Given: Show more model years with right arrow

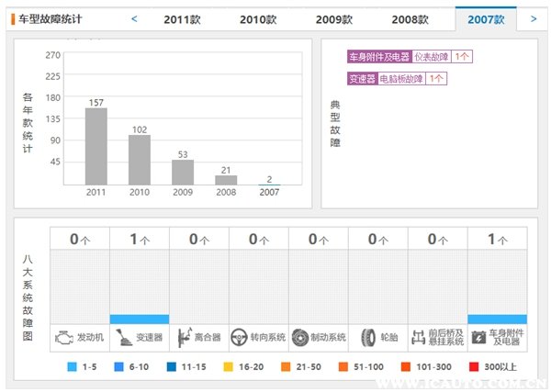Looking at the screenshot, I should 532,18.
